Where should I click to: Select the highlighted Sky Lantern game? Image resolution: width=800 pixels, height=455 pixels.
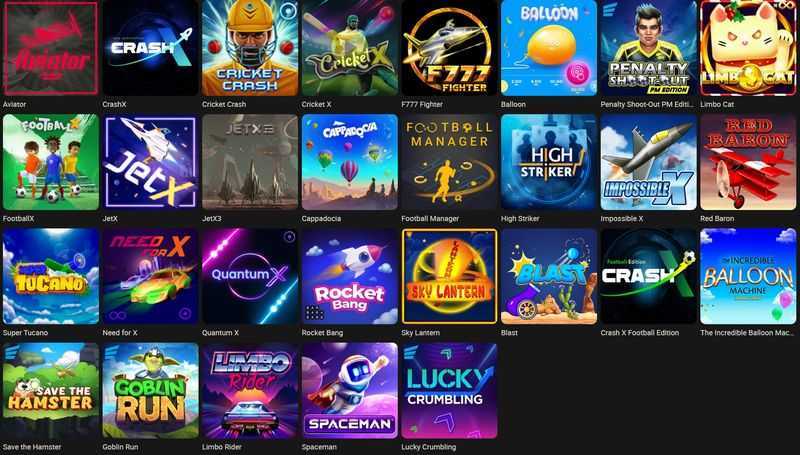coord(449,276)
